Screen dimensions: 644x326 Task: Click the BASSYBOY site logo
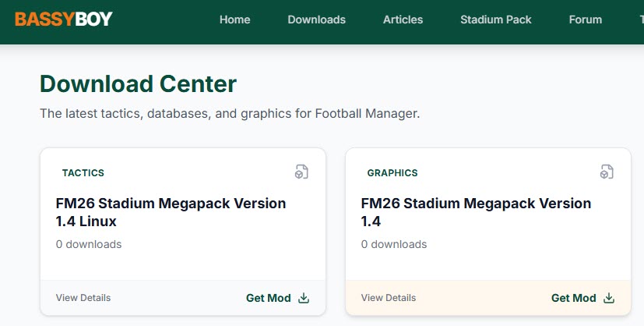(x=64, y=19)
